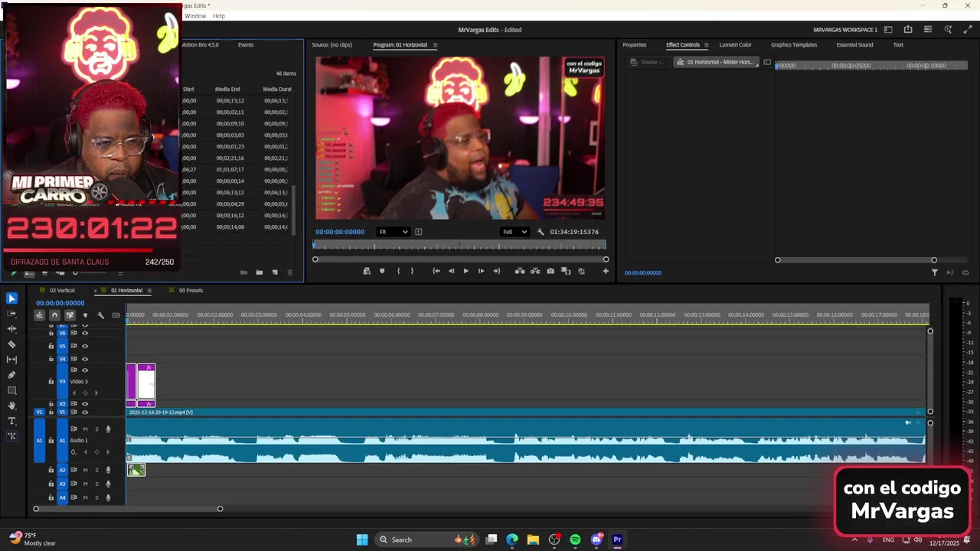Image resolution: width=980 pixels, height=551 pixels.
Task: Open Program monitor settings wrench
Action: pyautogui.click(x=541, y=232)
